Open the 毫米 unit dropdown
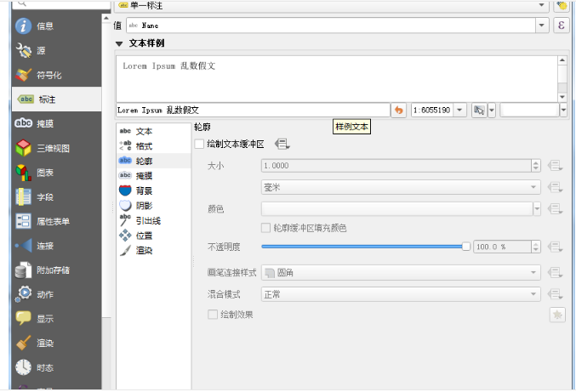 (401, 187)
